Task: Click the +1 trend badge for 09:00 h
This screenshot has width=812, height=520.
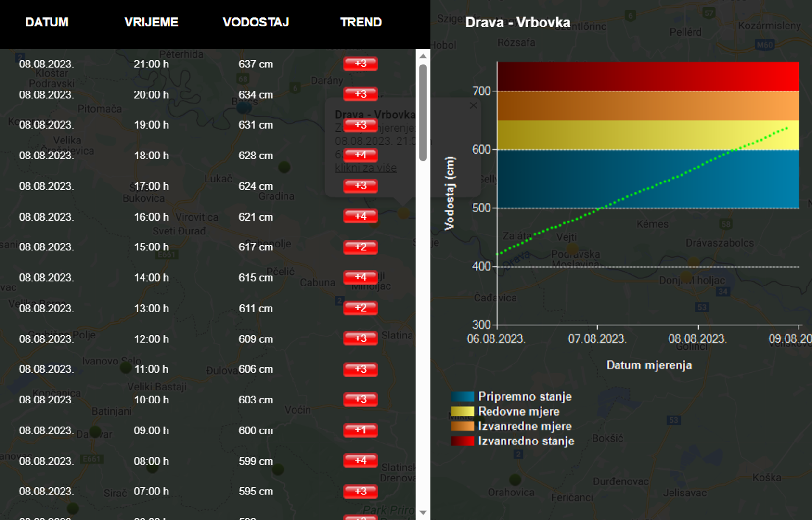Action: (x=361, y=430)
